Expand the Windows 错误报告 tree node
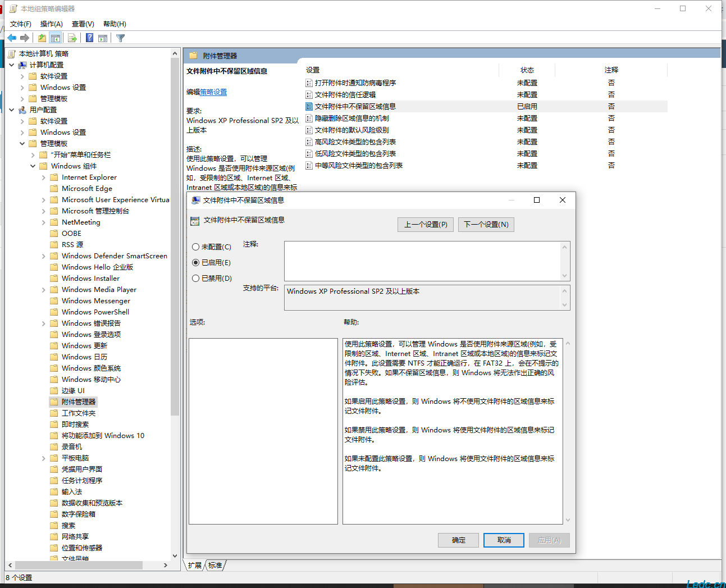The height and width of the screenshot is (588, 726). click(44, 323)
